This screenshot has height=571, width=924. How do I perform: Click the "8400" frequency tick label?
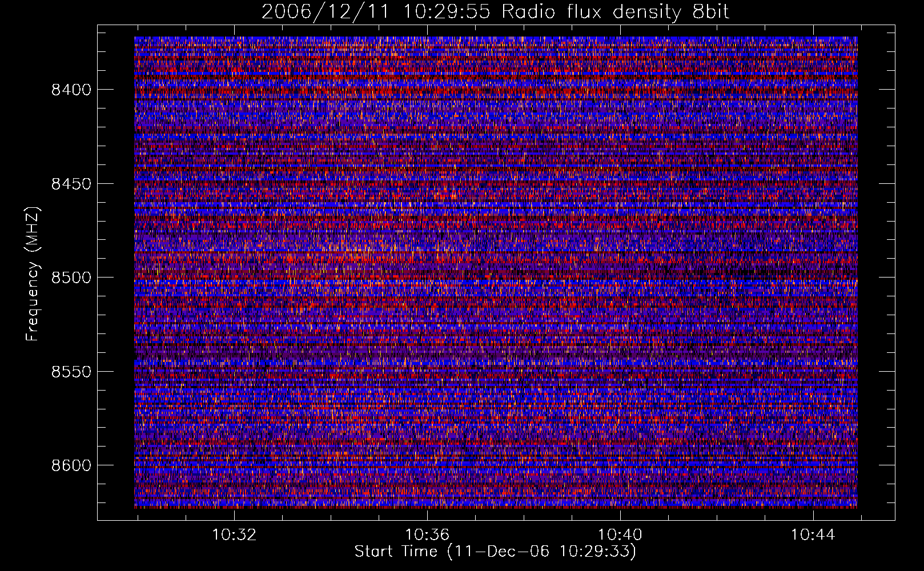coord(71,90)
